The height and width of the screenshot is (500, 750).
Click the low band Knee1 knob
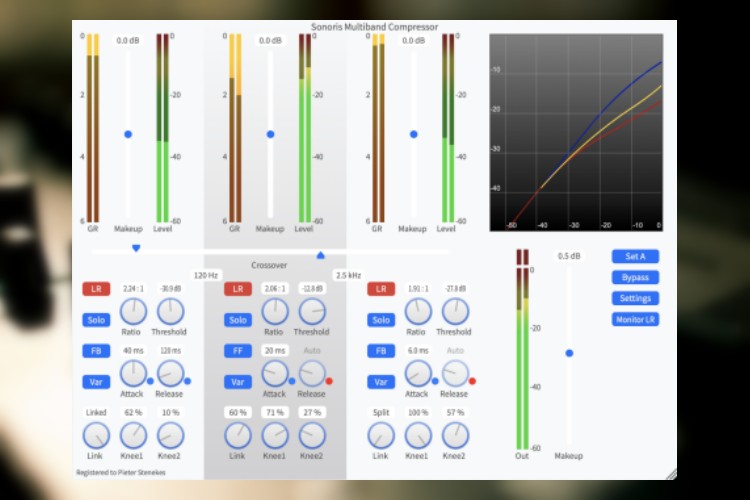(133, 436)
